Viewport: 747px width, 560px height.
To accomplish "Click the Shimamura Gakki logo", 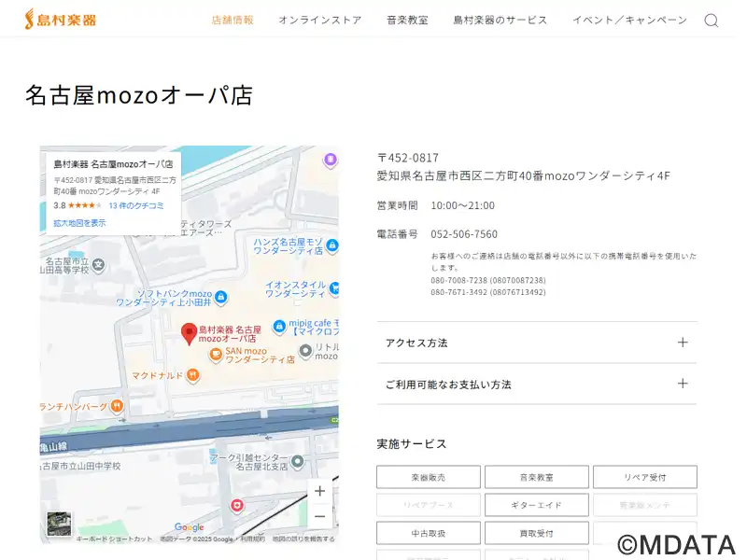I will [61, 20].
